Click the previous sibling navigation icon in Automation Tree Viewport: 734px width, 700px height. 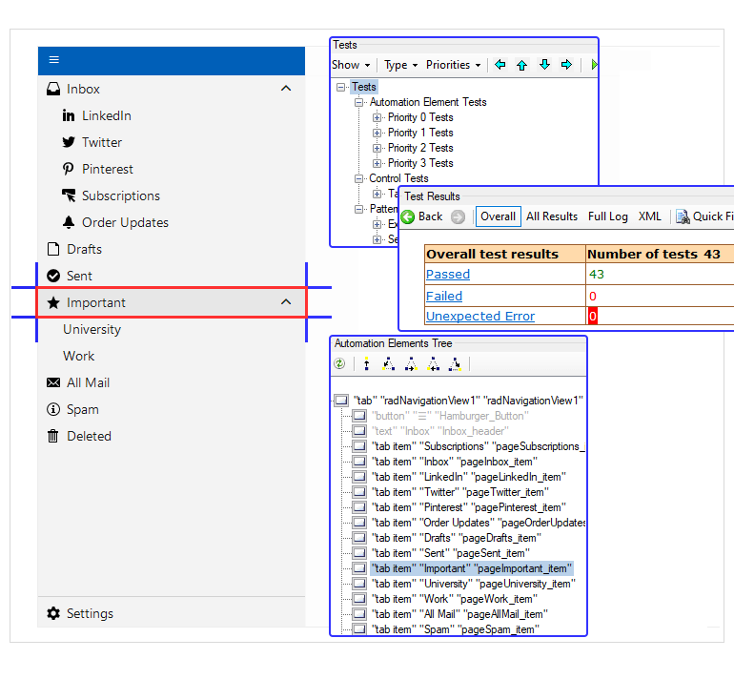(x=434, y=363)
